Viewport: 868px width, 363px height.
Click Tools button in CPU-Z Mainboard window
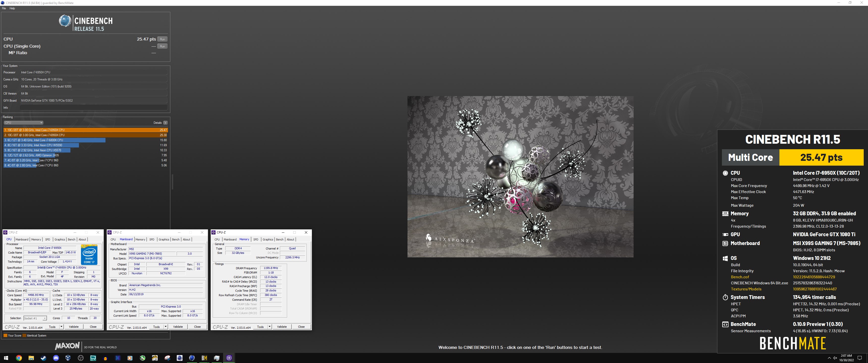(x=156, y=327)
